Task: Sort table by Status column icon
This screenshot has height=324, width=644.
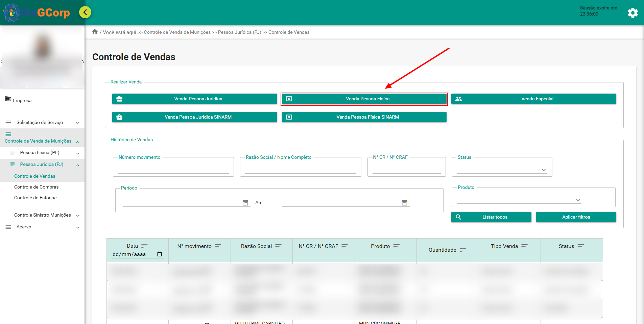Action: point(580,246)
